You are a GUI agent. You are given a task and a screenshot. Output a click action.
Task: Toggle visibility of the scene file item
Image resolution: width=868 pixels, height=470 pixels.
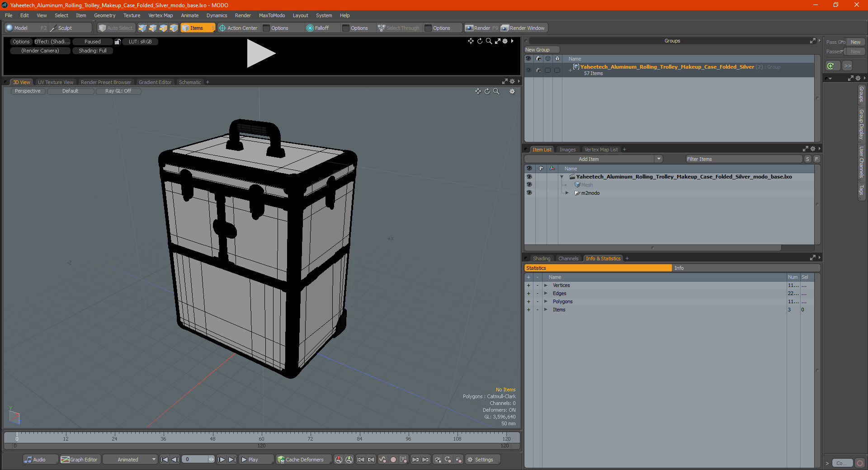coord(529,177)
